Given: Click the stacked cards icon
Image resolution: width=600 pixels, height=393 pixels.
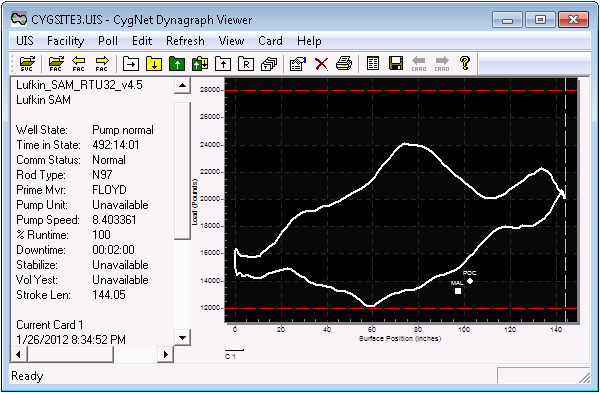Looking at the screenshot, I should (269, 64).
